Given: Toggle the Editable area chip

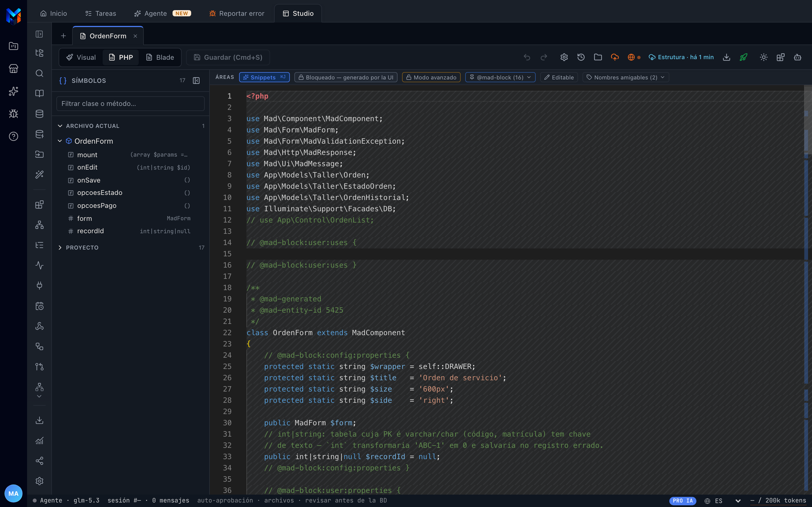Looking at the screenshot, I should (559, 77).
